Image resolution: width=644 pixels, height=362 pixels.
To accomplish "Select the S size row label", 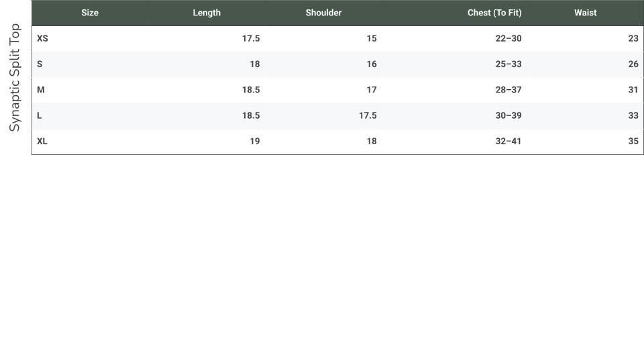I will click(40, 64).
